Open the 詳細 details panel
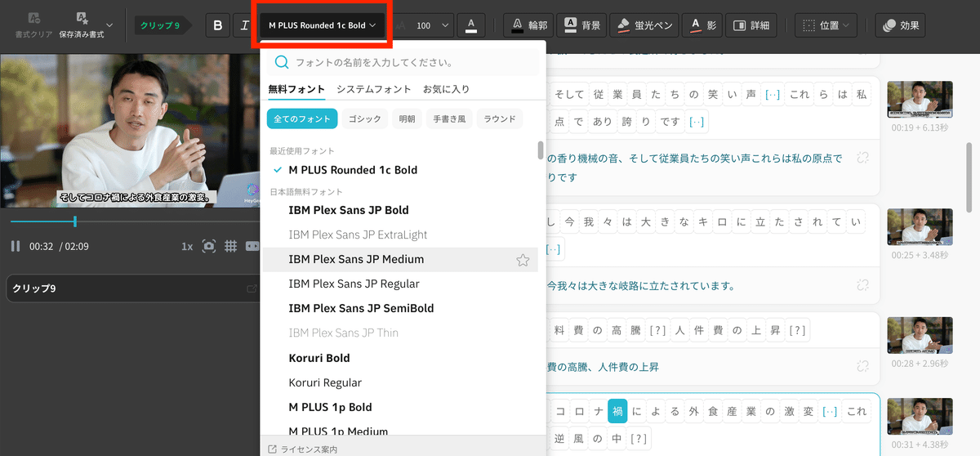980x456 pixels. [x=751, y=25]
